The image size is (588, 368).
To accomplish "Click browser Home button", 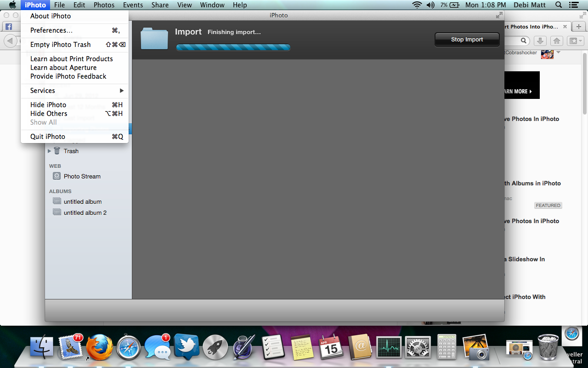I will pyautogui.click(x=556, y=41).
